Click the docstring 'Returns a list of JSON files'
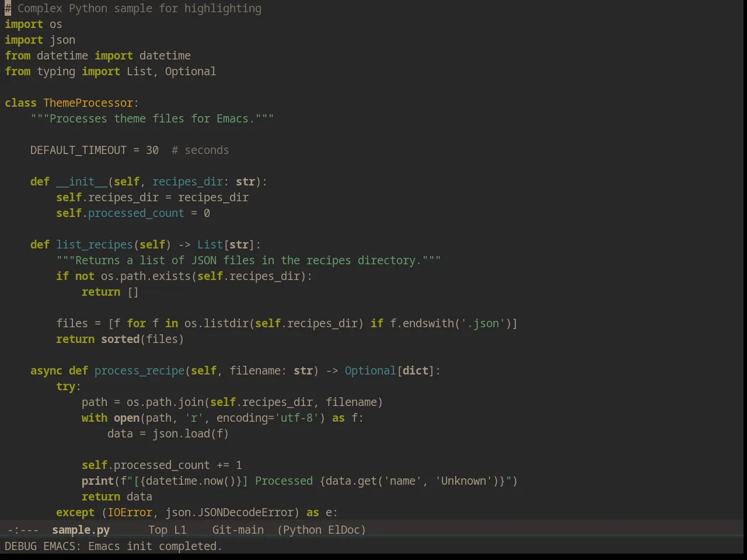 [248, 260]
